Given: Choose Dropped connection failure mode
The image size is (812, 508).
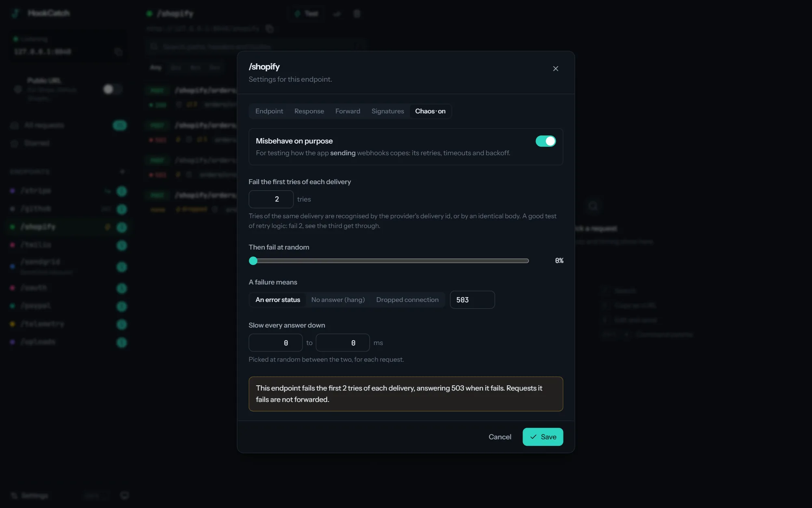Looking at the screenshot, I should [x=407, y=300].
